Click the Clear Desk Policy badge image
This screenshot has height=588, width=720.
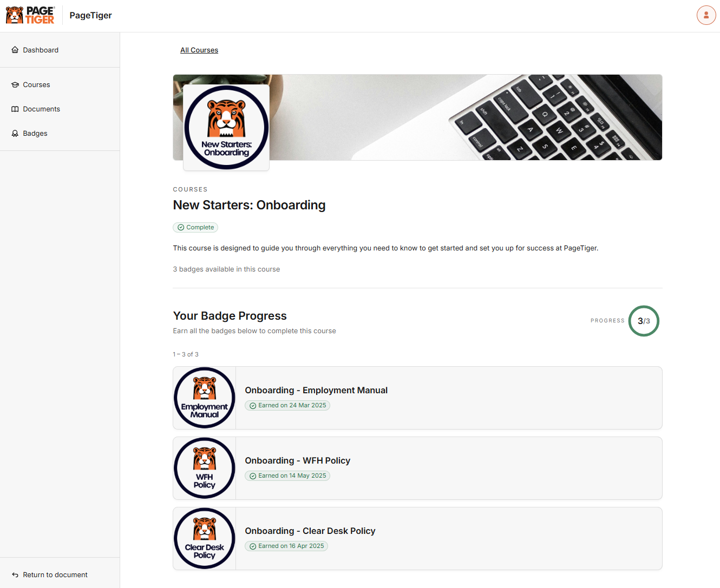[205, 539]
